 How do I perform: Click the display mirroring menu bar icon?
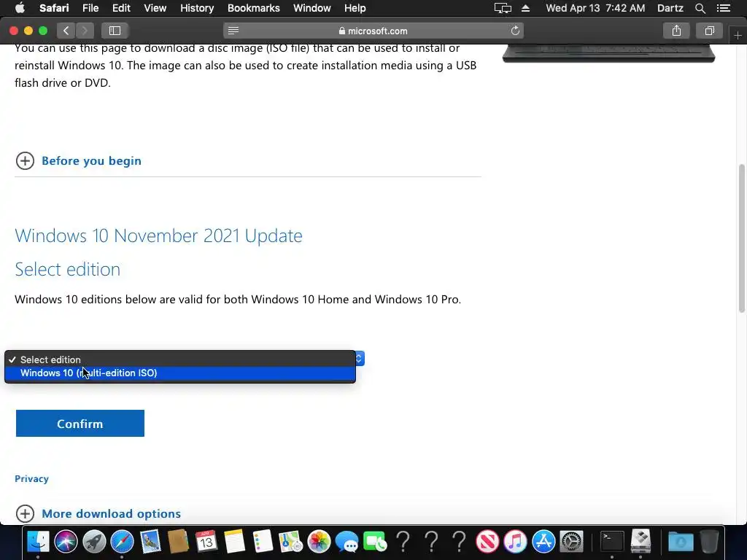click(x=503, y=8)
